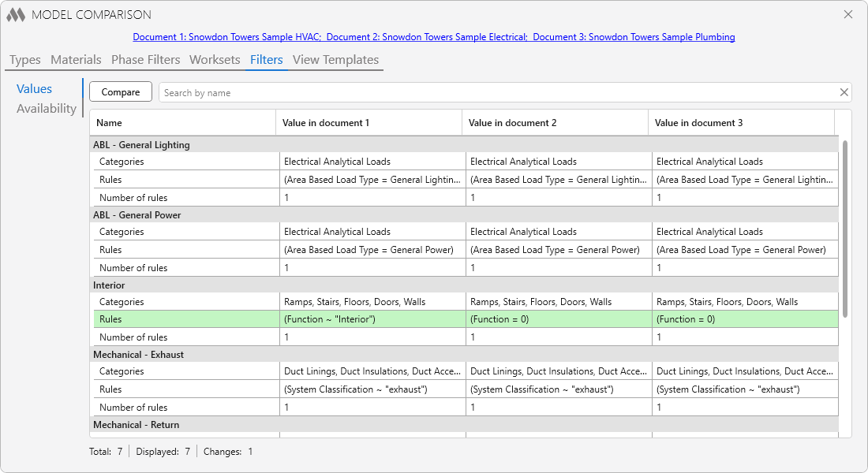Go to the Worksets tab
Screen dimensions: 868x473
click(x=215, y=60)
